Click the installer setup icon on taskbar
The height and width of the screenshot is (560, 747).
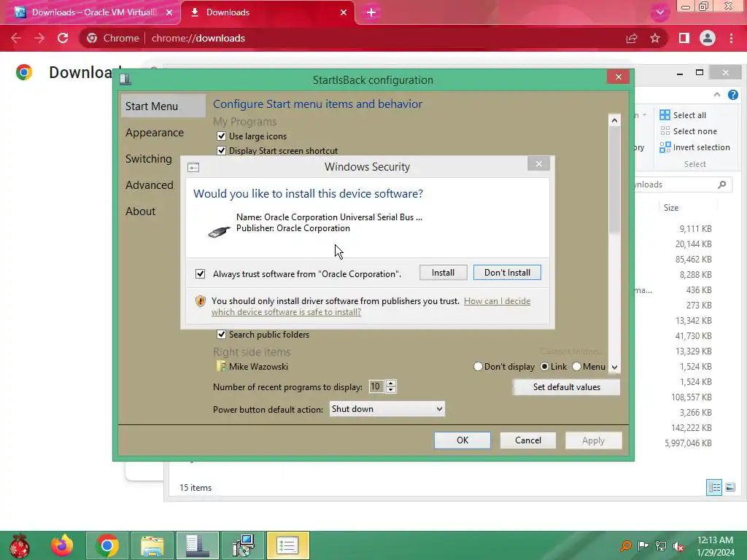pyautogui.click(x=242, y=545)
